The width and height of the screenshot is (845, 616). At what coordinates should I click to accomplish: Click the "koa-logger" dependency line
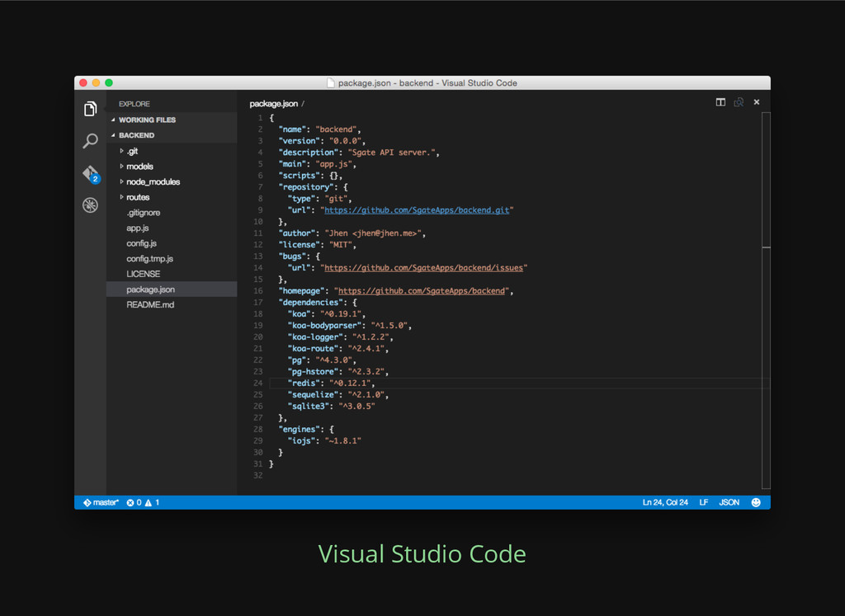pos(341,337)
